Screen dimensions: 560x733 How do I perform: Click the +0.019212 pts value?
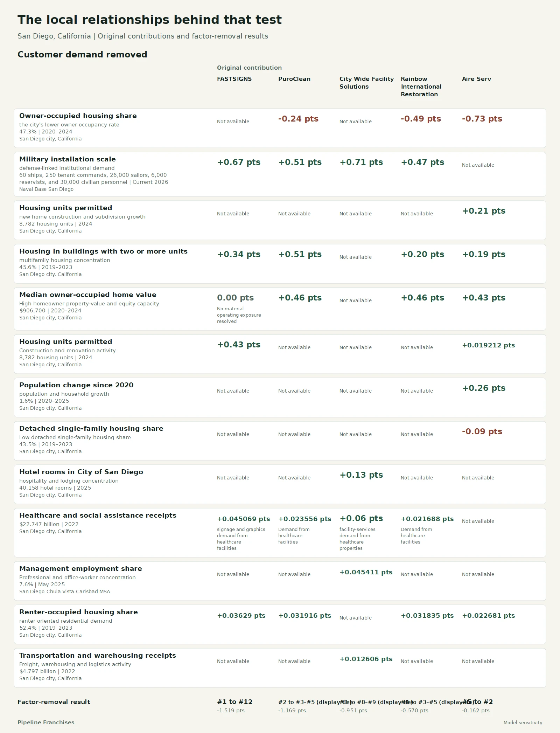488,345
